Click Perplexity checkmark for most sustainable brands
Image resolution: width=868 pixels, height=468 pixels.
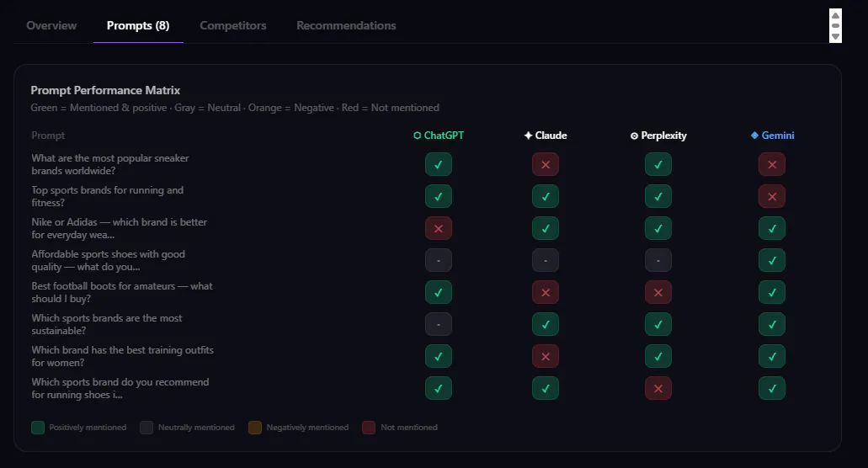(x=658, y=325)
